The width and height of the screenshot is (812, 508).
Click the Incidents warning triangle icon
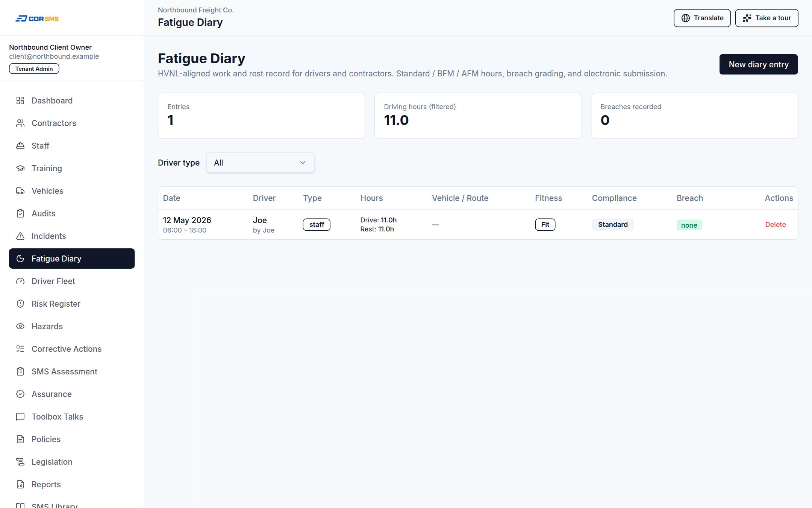coord(20,236)
